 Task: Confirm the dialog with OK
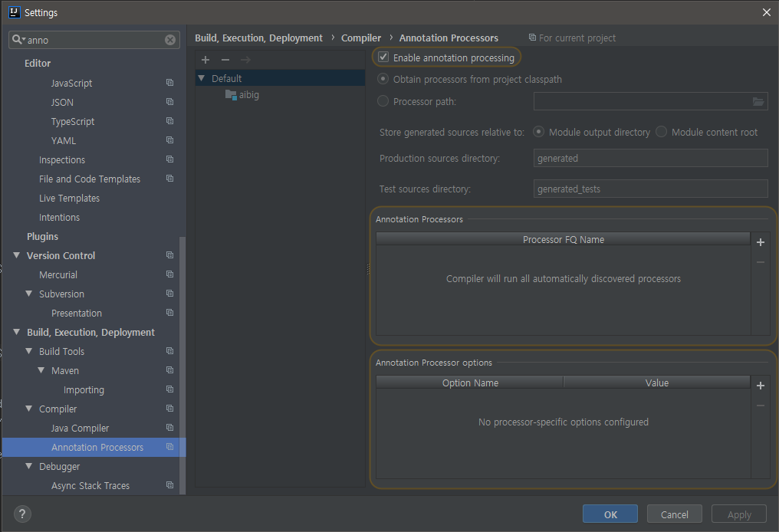[610, 514]
